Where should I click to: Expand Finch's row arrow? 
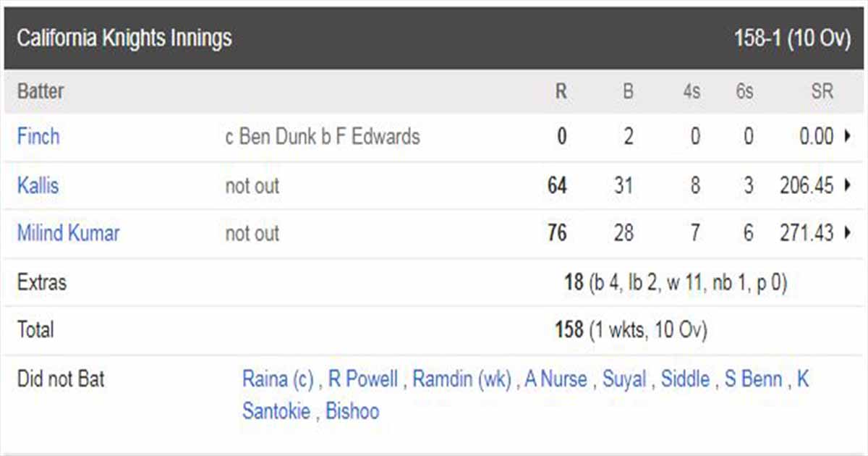(847, 137)
